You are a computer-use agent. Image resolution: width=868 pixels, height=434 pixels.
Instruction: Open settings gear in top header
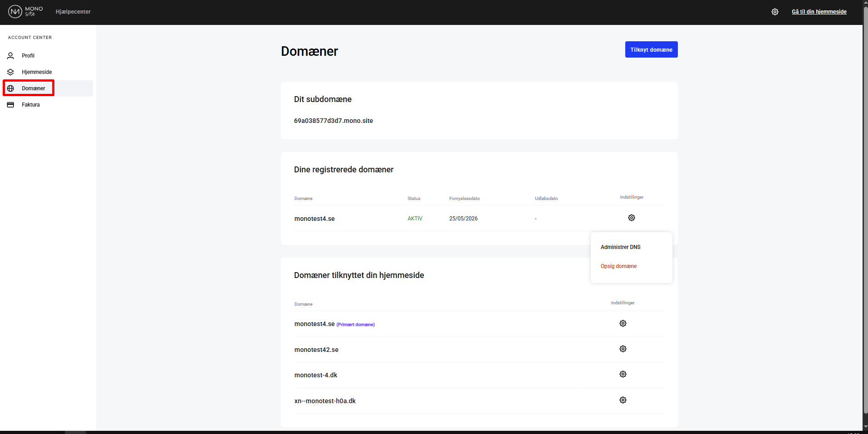tap(775, 12)
